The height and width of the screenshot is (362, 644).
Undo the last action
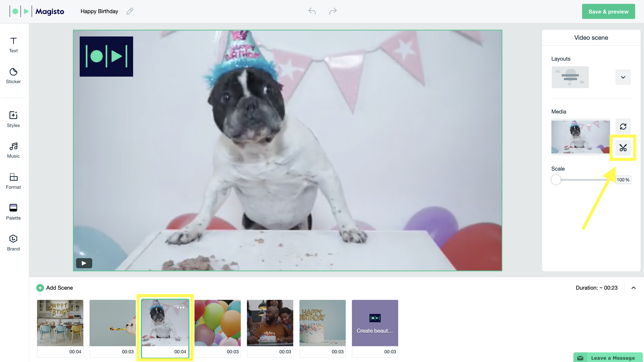point(312,11)
